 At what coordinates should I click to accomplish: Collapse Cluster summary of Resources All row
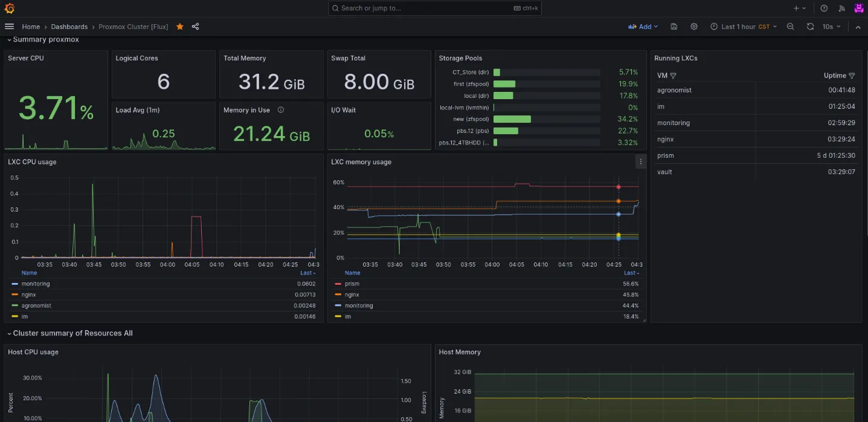click(x=70, y=333)
